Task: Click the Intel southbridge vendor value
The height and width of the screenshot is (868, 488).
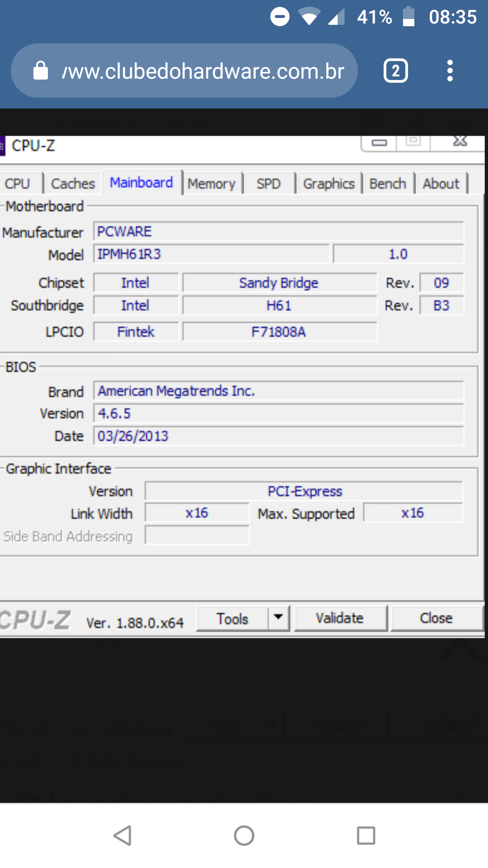Action: (136, 306)
